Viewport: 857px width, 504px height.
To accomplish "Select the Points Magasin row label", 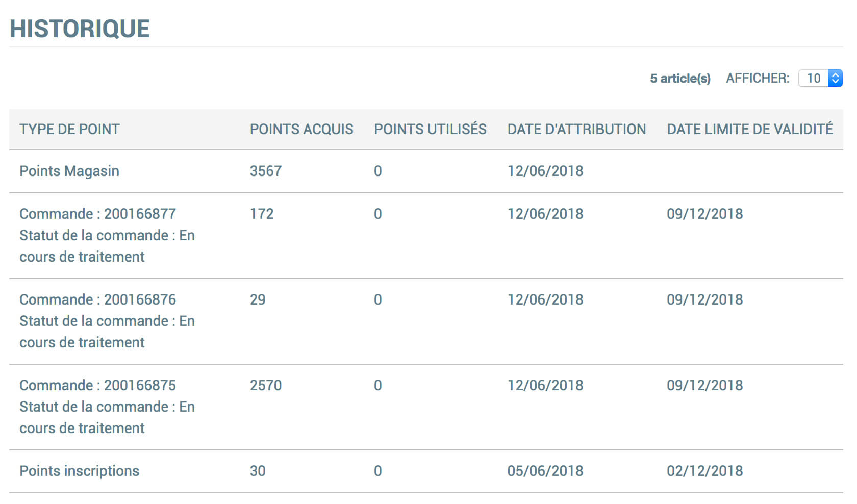I will coord(69,171).
